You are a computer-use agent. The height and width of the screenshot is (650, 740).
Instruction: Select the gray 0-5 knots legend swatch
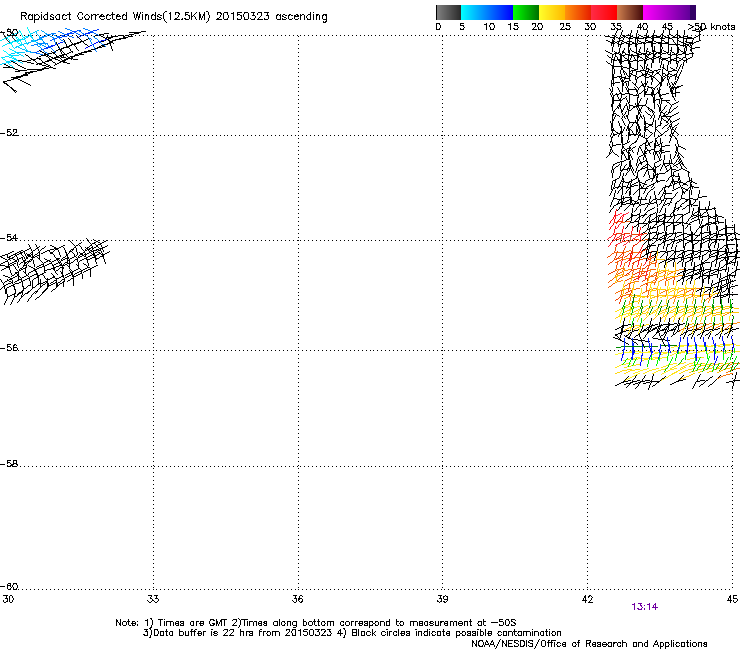448,12
